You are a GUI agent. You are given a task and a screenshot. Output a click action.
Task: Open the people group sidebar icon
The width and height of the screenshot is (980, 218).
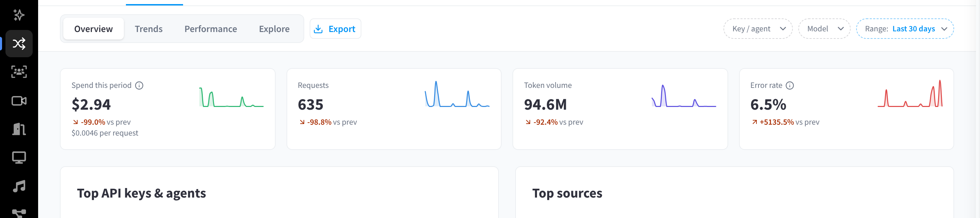click(19, 72)
